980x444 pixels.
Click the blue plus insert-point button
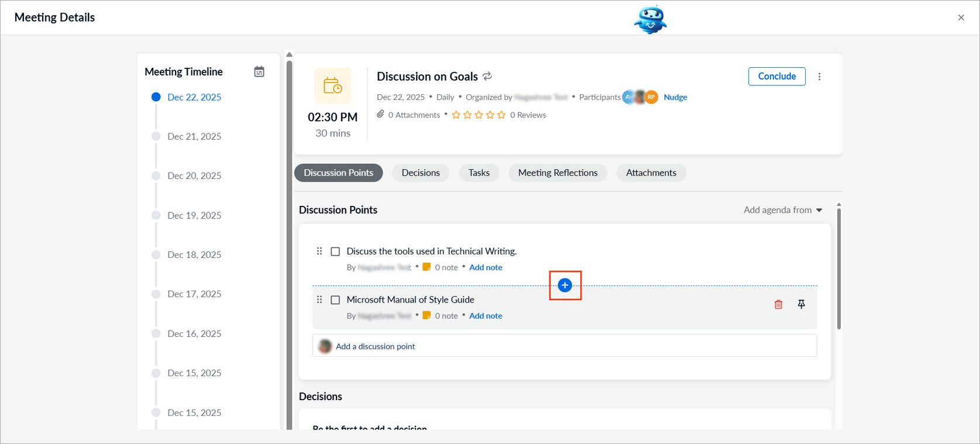click(565, 285)
